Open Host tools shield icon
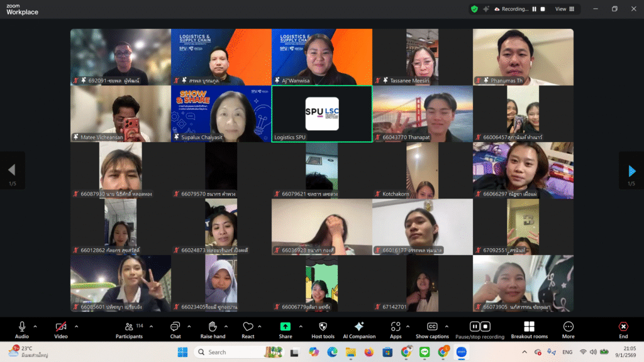The width and height of the screenshot is (644, 362). click(x=323, y=329)
